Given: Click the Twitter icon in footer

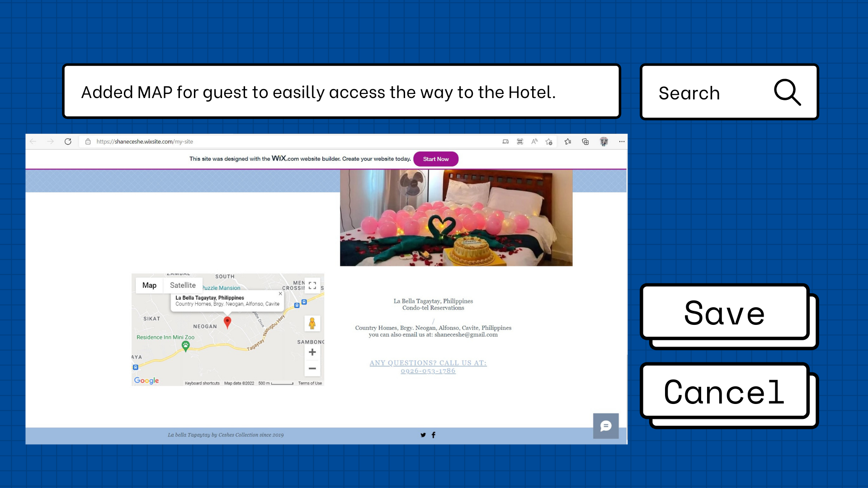Looking at the screenshot, I should point(423,435).
